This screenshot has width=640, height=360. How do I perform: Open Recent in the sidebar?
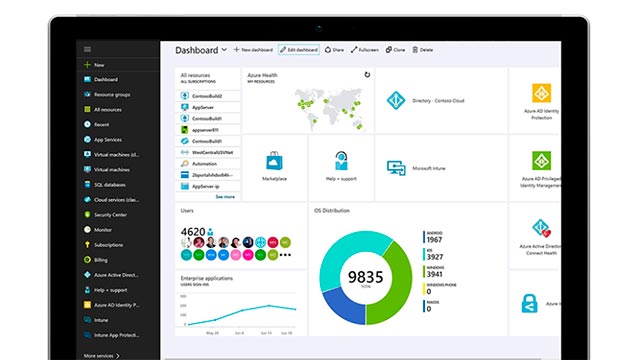[x=102, y=124]
